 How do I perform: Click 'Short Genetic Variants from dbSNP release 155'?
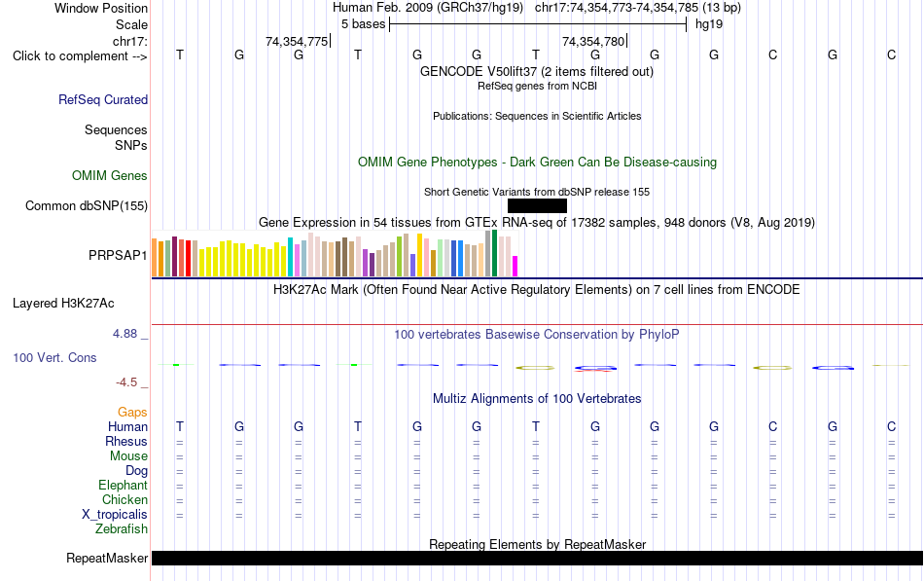pyautogui.click(x=537, y=192)
